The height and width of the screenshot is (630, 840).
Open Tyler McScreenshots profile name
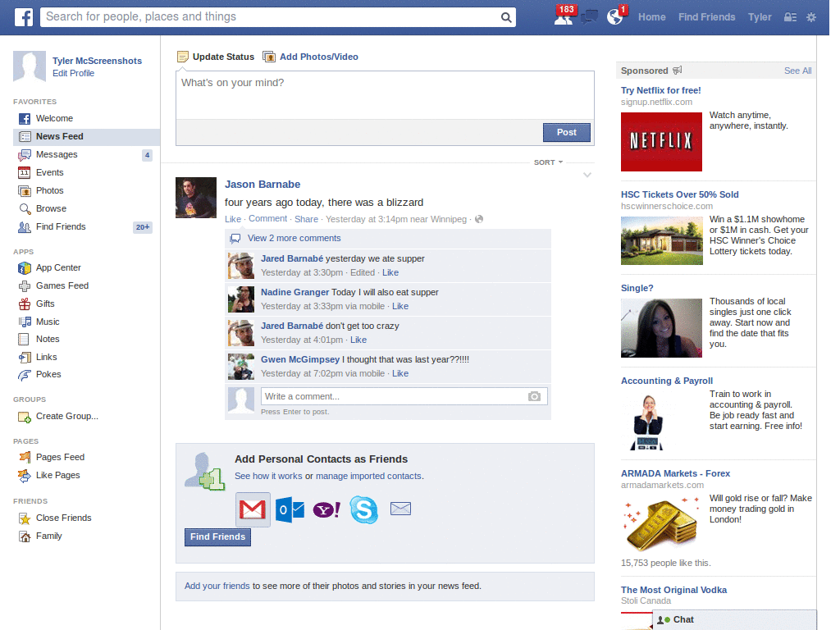[97, 61]
